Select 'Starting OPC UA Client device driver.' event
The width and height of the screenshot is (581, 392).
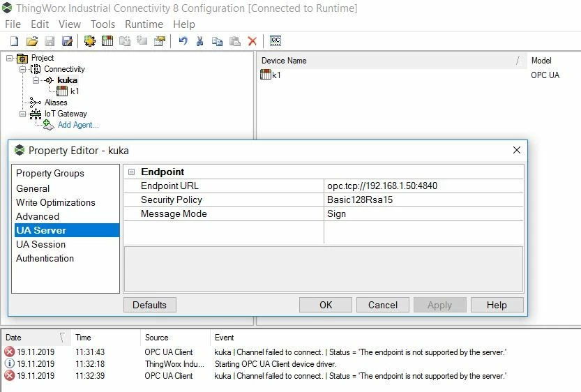coord(276,364)
